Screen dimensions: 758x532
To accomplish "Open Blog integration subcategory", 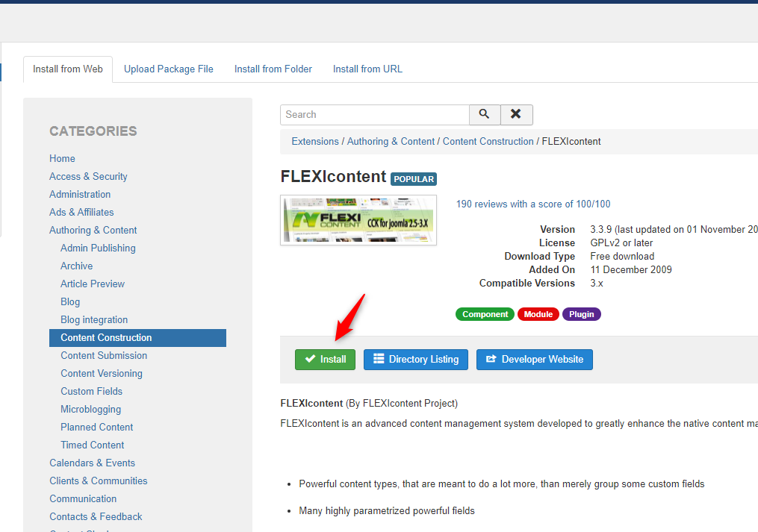I will 94,319.
